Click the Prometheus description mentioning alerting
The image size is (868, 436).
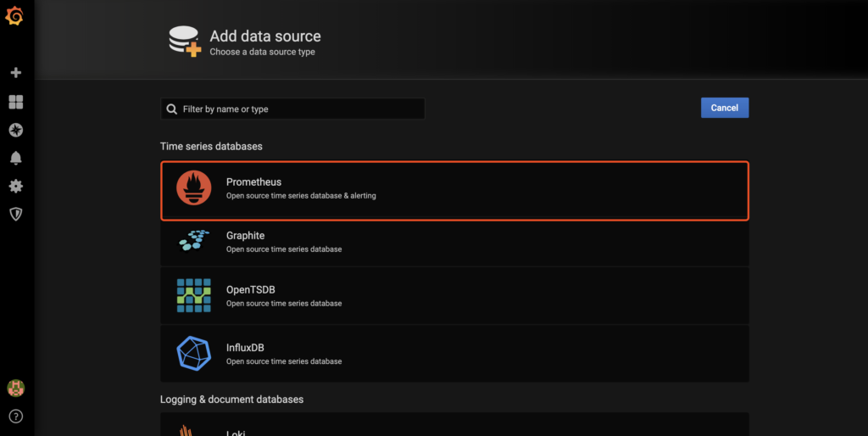tap(301, 196)
